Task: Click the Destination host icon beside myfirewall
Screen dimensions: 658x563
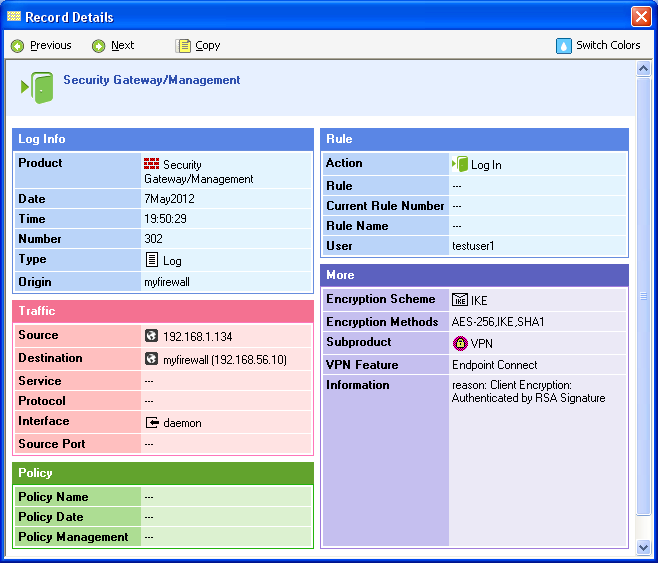Action: [152, 359]
